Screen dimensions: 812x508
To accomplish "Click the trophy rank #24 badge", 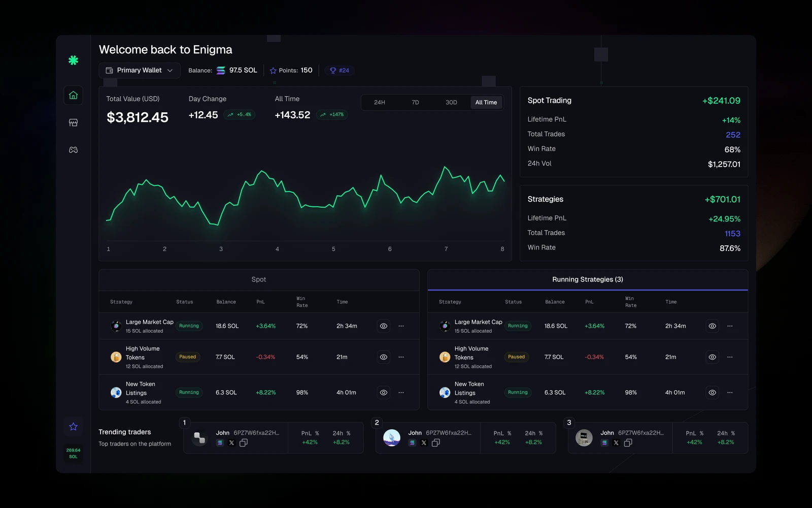I will pyautogui.click(x=340, y=71).
